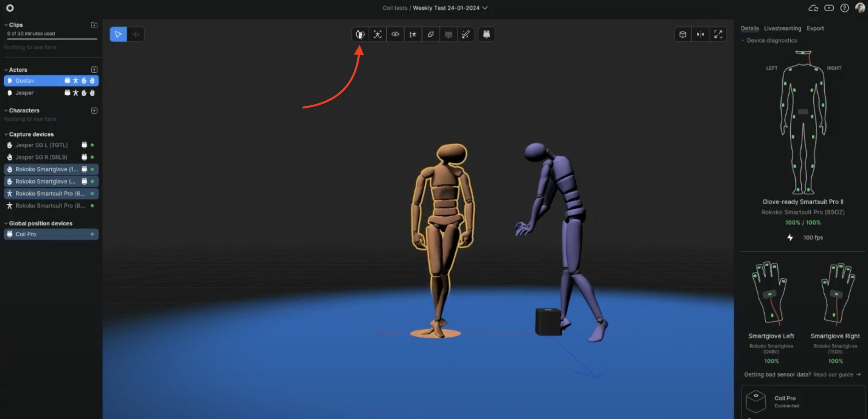Click the right glove icon on Gustav row

click(x=92, y=80)
